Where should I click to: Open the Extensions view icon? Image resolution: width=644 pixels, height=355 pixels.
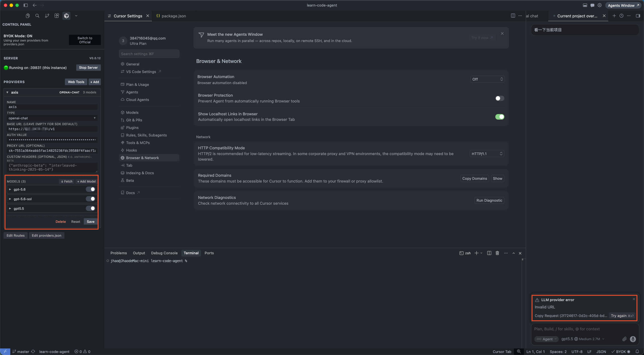pyautogui.click(x=57, y=16)
